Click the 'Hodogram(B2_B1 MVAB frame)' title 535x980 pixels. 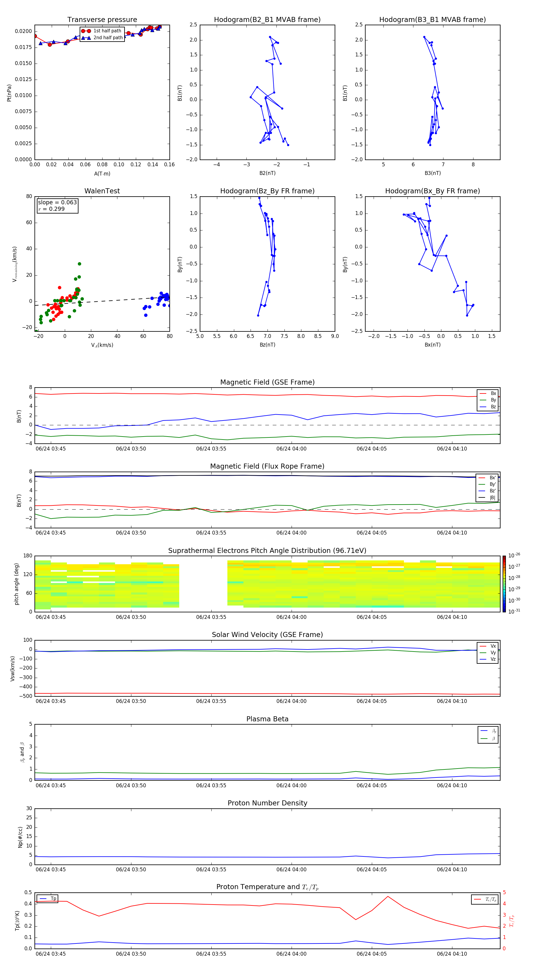coord(267,20)
